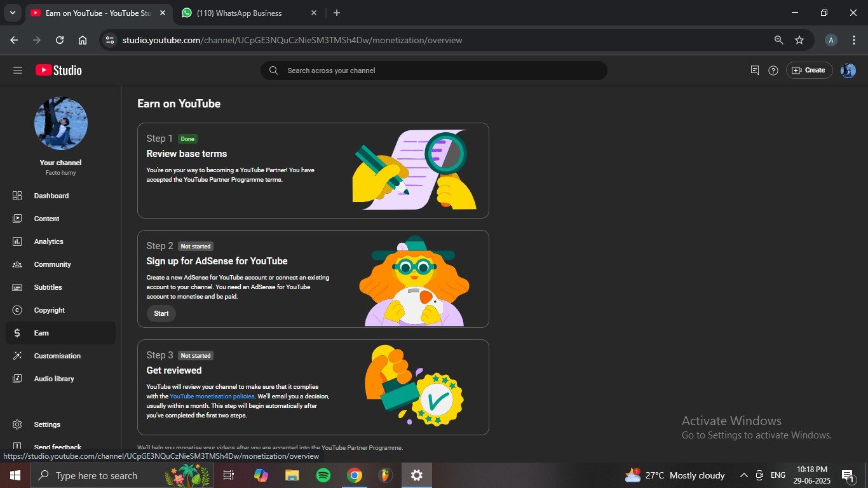Click the zoom magnifier in address bar

(x=779, y=40)
